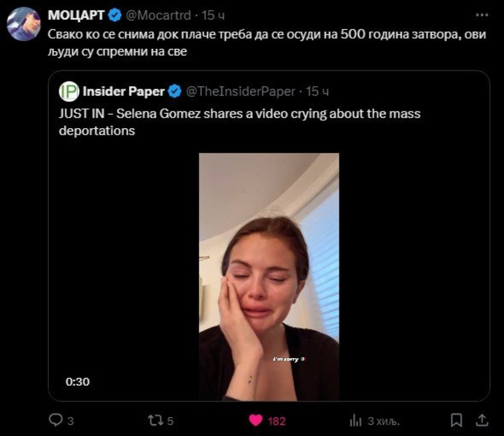
Task: Open the @TheInsiderPaper handle
Action: [x=240, y=92]
